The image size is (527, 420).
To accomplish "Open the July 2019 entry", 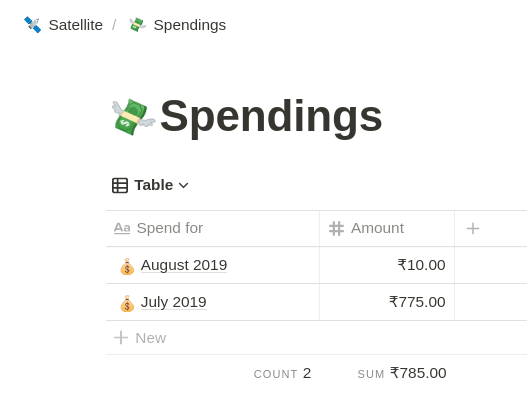I will tap(173, 302).
